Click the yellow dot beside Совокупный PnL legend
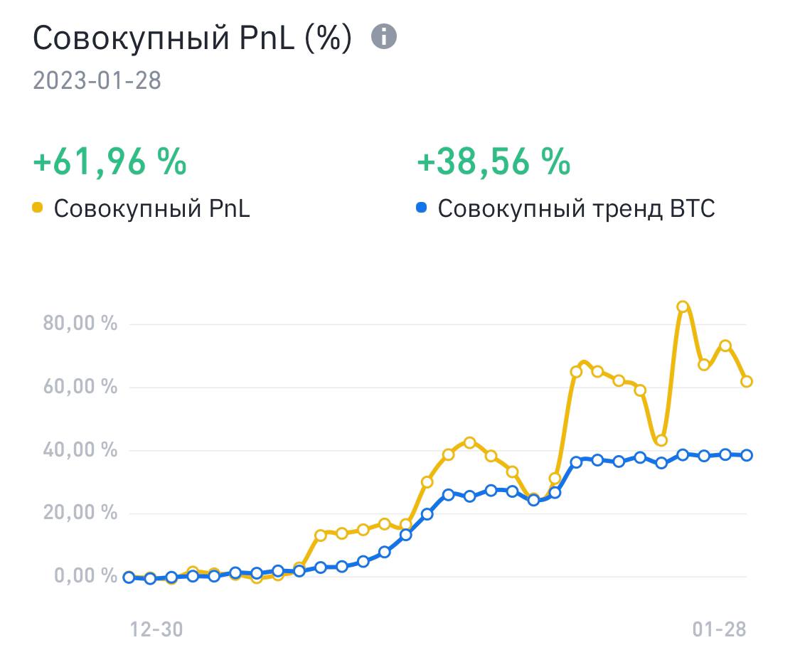Image resolution: width=800 pixels, height=672 pixels. click(x=37, y=208)
